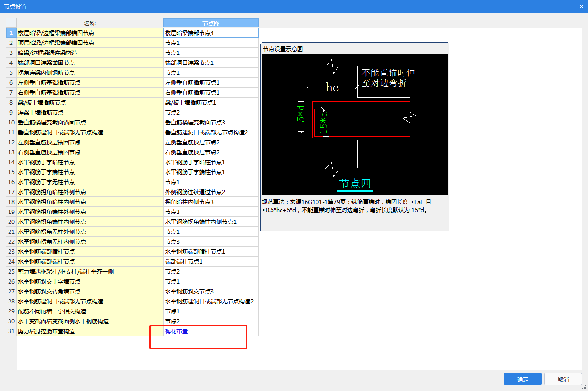Image resolution: width=588 pixels, height=391 pixels.
Task: Click the 梅花布置 link in row 31
Action: pyautogui.click(x=176, y=331)
